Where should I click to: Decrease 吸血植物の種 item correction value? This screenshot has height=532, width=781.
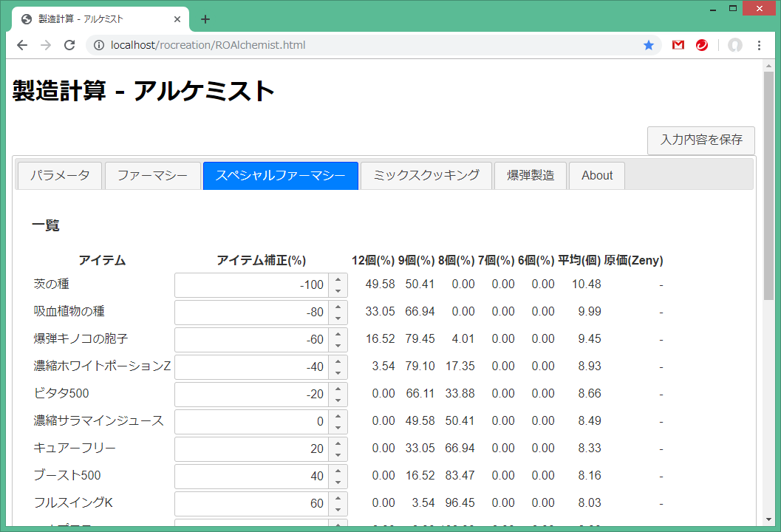tap(338, 318)
